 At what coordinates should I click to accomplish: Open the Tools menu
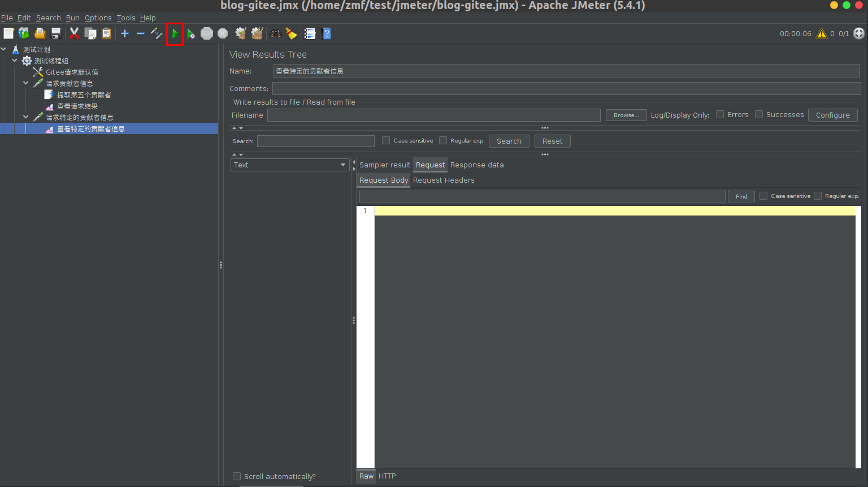(x=126, y=18)
